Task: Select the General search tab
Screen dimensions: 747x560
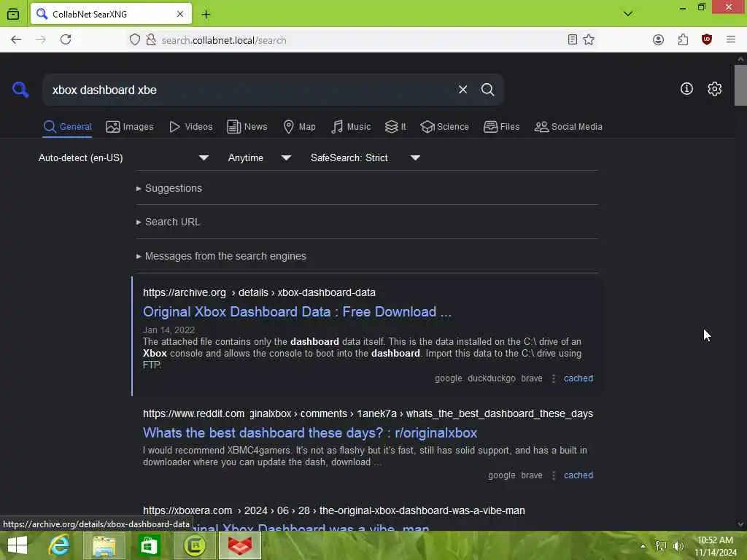Action: point(68,127)
